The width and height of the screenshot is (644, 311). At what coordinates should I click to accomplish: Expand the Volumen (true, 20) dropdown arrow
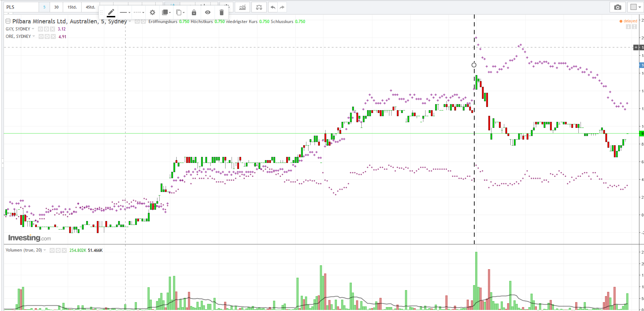click(x=45, y=250)
